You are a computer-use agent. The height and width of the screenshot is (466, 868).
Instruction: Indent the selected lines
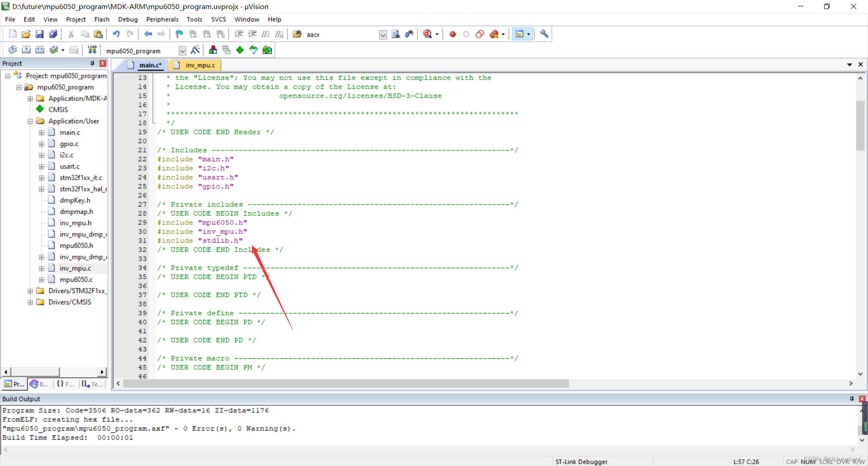tap(239, 34)
